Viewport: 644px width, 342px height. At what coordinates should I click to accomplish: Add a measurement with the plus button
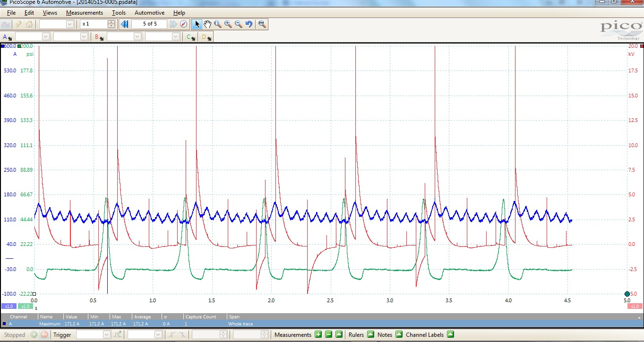(318, 335)
